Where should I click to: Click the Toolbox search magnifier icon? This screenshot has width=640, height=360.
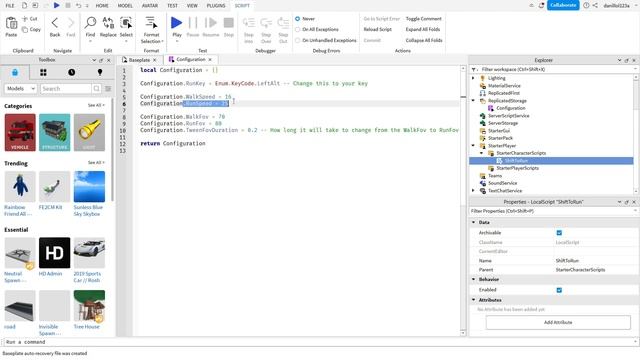tap(96, 89)
